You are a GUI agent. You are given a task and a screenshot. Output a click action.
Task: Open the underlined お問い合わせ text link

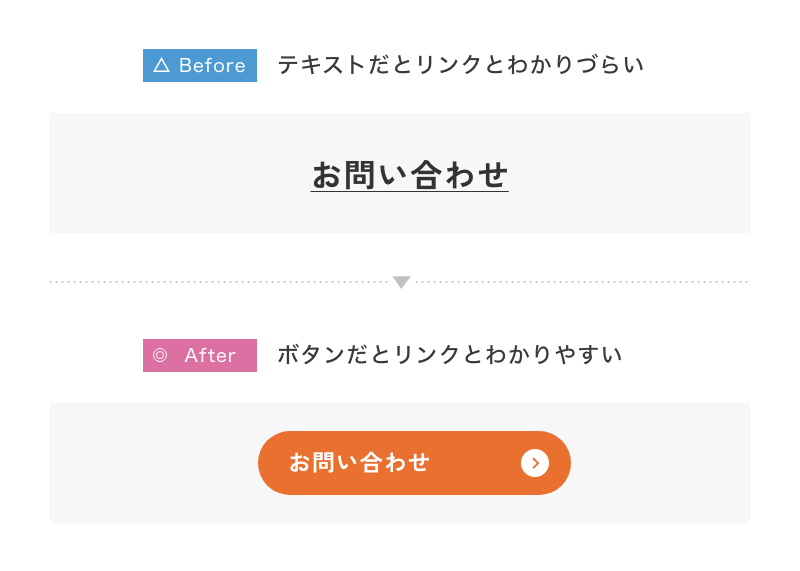click(x=410, y=175)
